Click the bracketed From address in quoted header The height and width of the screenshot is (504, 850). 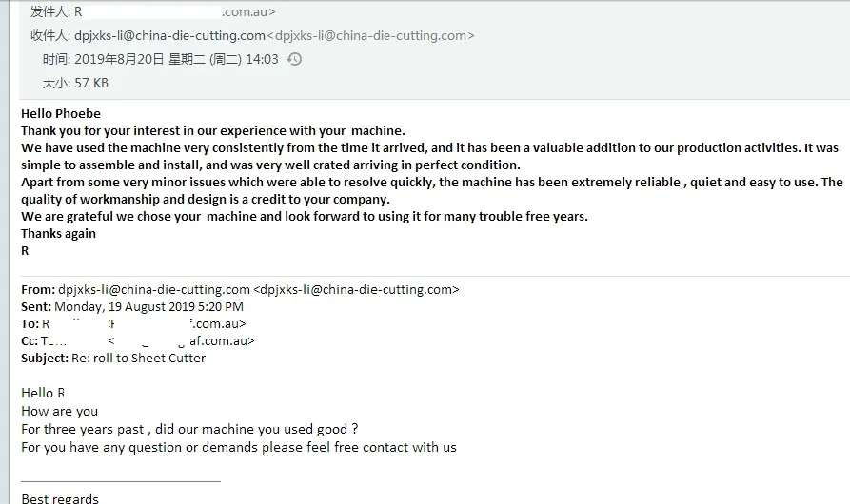(356, 289)
